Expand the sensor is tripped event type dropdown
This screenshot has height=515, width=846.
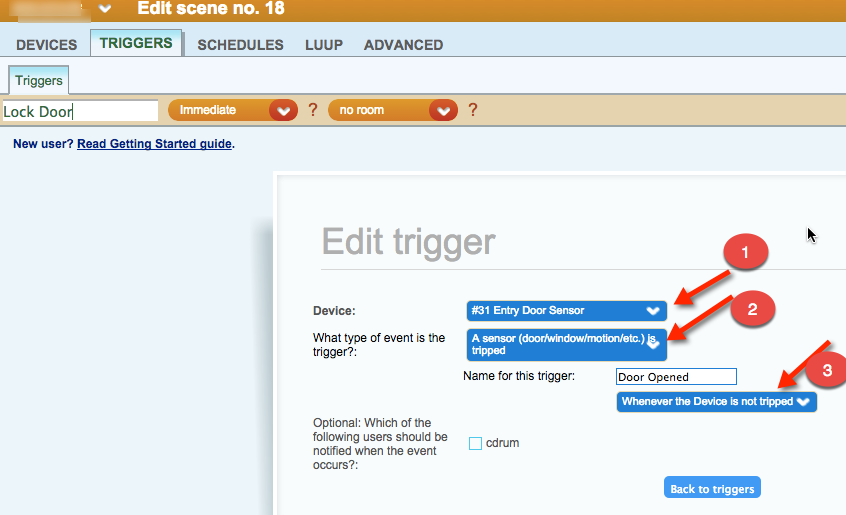click(x=566, y=344)
